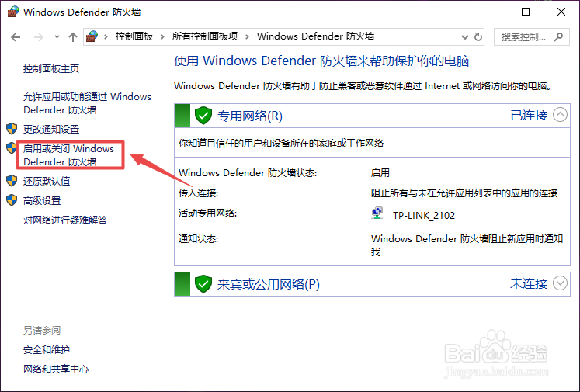This screenshot has width=580, height=392.
Task: Open 允许应用或功能通过 Windows Defender 防火墙
Action: [87, 103]
